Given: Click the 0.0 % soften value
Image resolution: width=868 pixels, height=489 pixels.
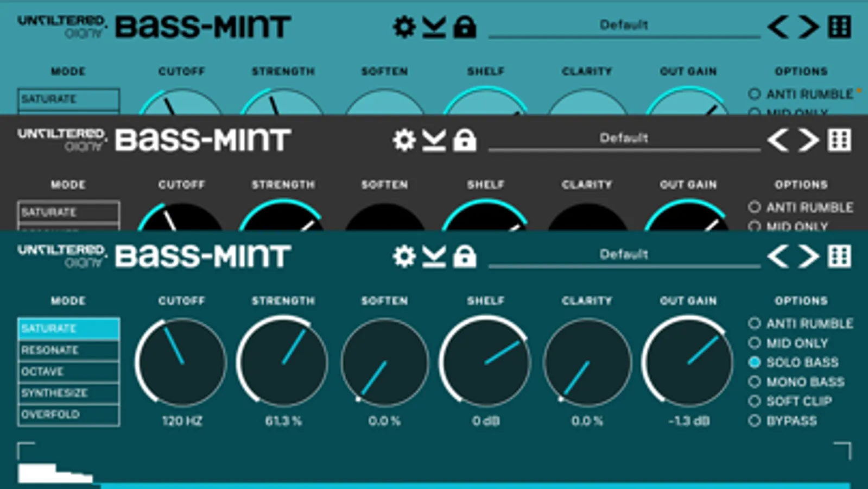Looking at the screenshot, I should click(384, 421).
